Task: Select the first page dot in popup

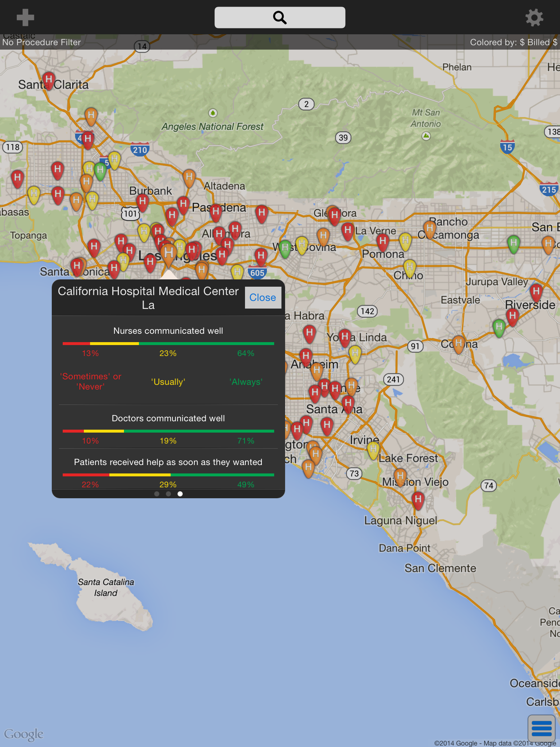Action: [157, 494]
